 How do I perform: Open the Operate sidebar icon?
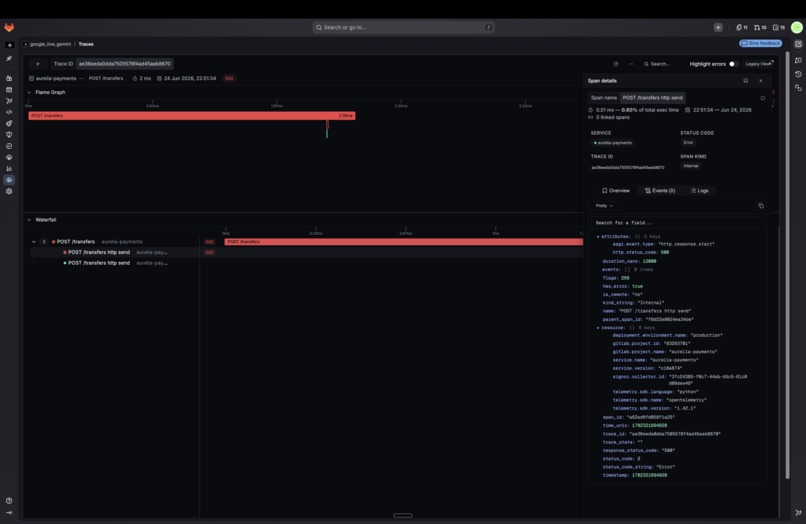[9, 157]
